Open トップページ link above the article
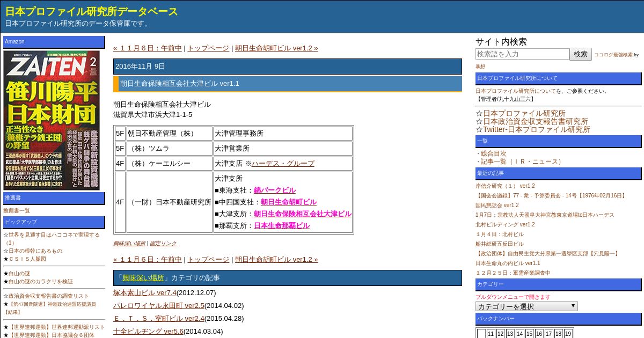Screen dimensions: 644x338 pos(208,48)
